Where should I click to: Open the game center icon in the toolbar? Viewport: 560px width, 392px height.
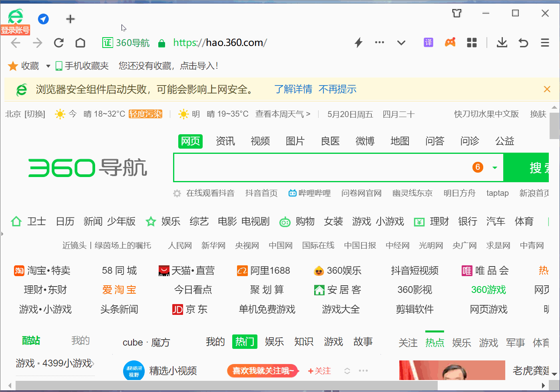click(450, 42)
